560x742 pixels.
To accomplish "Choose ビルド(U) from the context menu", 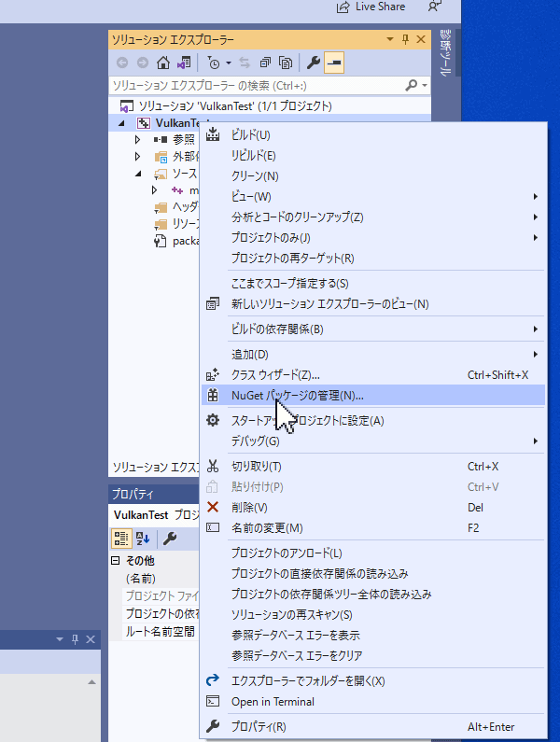I will [373, 135].
